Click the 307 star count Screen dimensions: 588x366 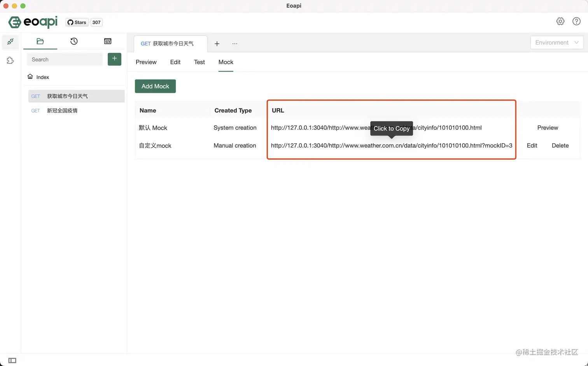(x=96, y=22)
